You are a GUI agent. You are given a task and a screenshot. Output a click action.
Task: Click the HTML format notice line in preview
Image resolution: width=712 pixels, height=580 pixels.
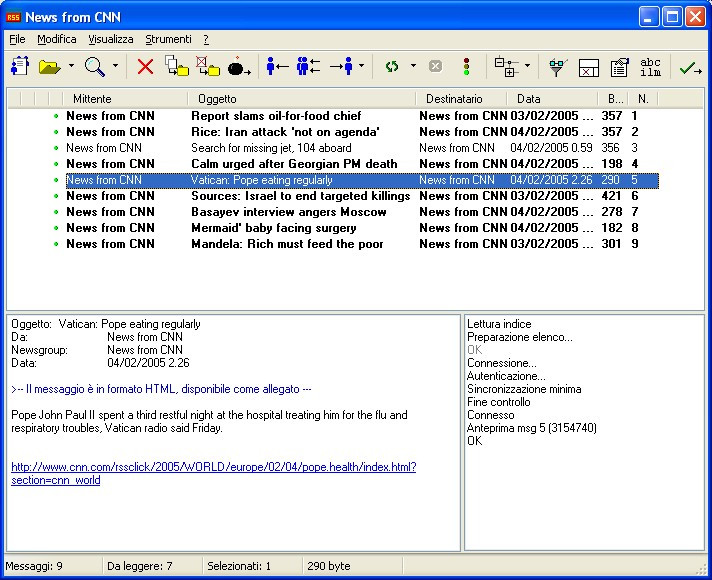pyautogui.click(x=161, y=389)
